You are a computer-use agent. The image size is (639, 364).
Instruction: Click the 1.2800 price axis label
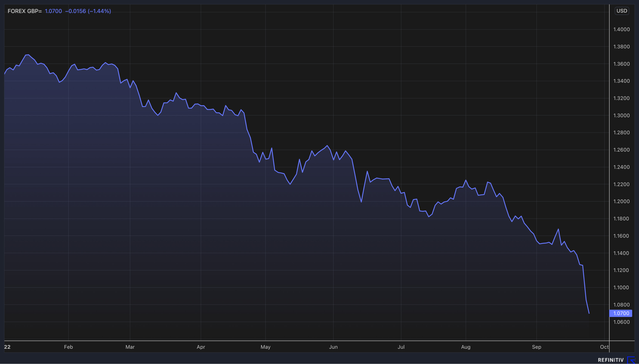(x=621, y=132)
